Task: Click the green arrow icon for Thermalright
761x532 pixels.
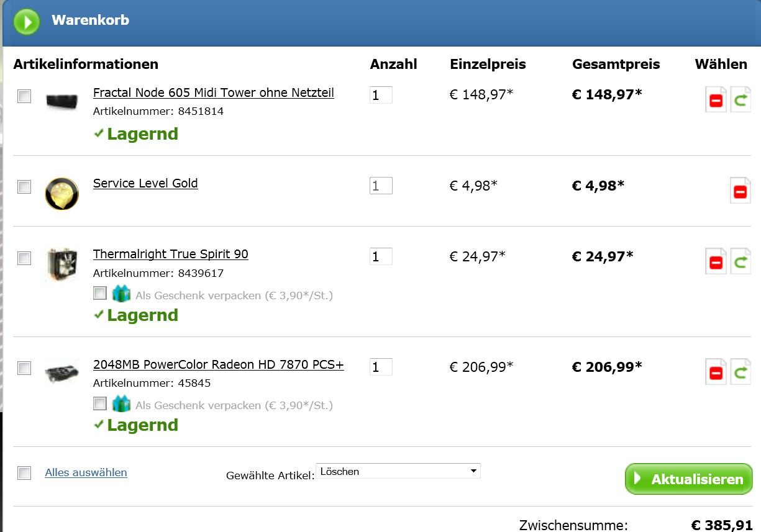Action: (740, 262)
